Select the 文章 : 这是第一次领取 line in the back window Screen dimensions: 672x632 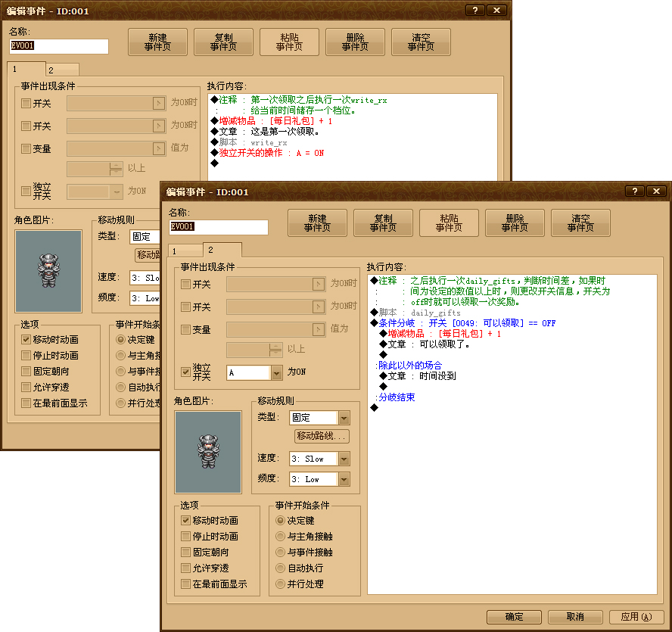[x=265, y=132]
